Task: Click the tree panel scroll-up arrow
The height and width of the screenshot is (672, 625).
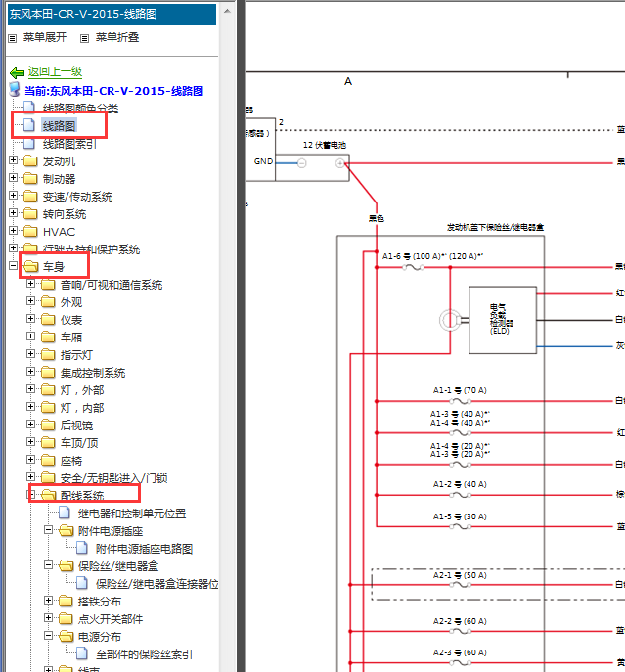Action: 227,12
